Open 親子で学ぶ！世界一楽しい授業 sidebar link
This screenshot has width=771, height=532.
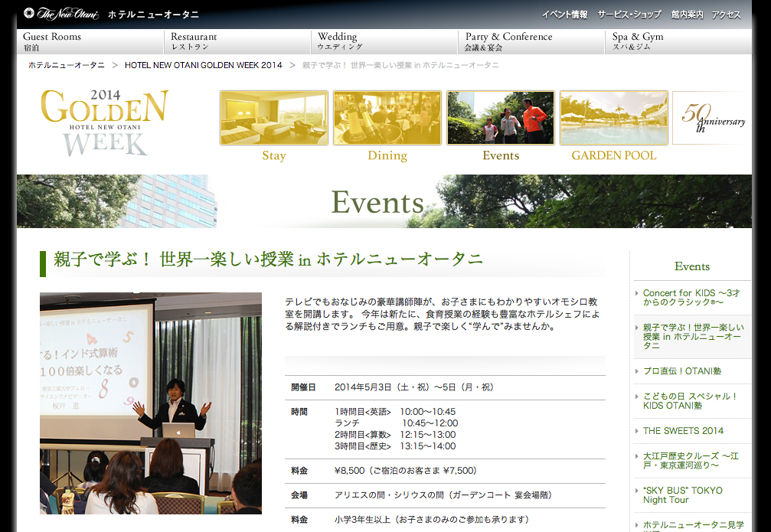pyautogui.click(x=694, y=337)
